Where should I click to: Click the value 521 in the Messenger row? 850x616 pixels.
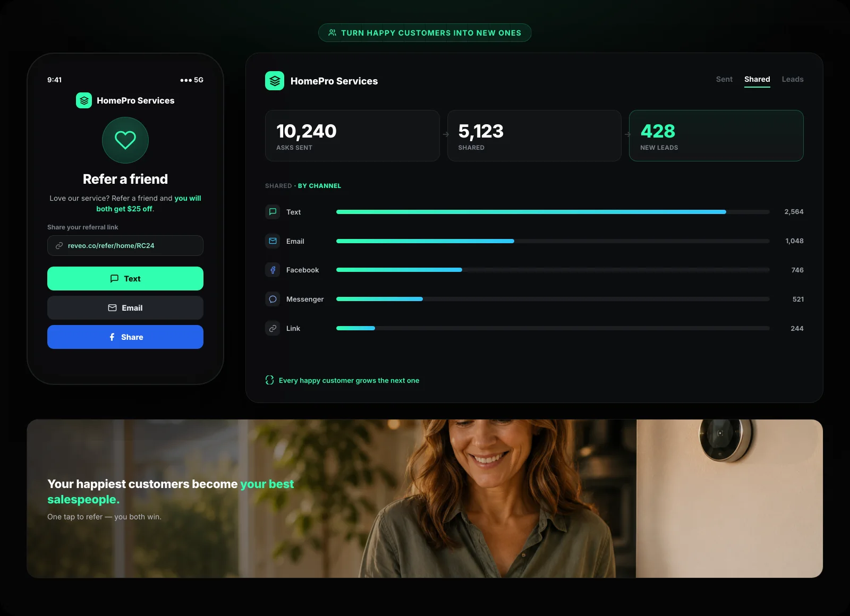(798, 299)
